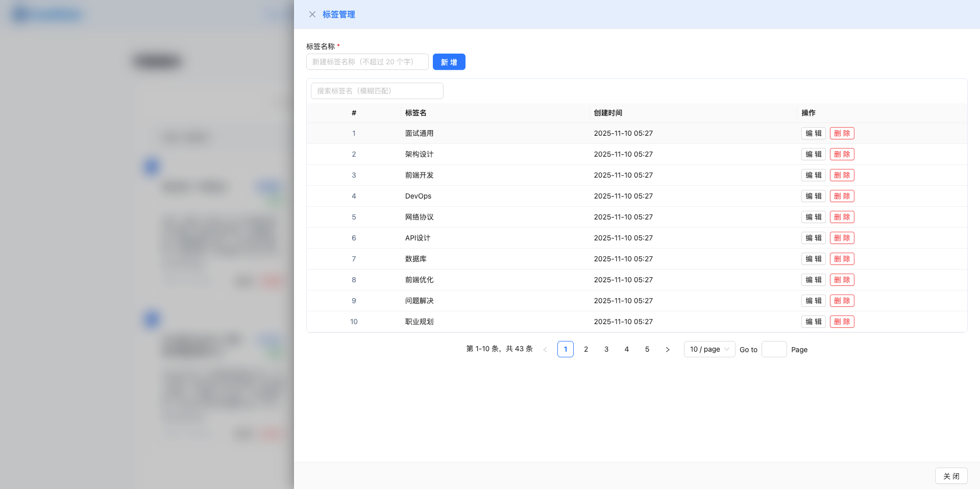Click the previous page arrow
The height and width of the screenshot is (489, 980).
545,349
